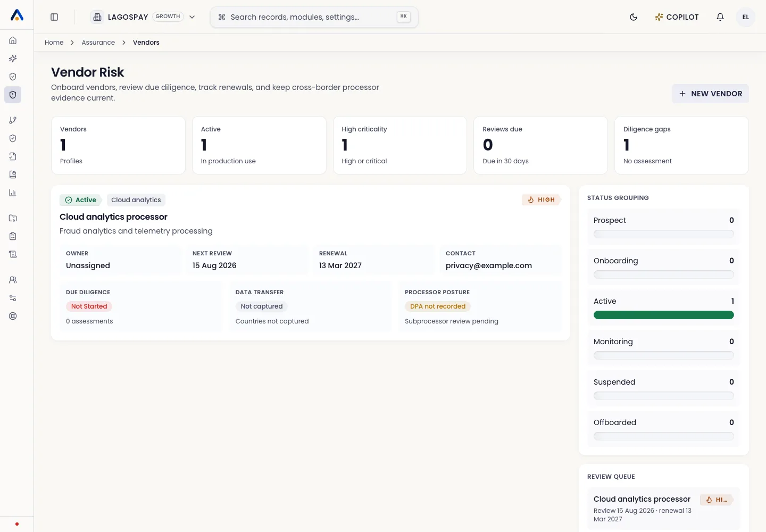Toggle dark mode with the moon icon

point(634,17)
